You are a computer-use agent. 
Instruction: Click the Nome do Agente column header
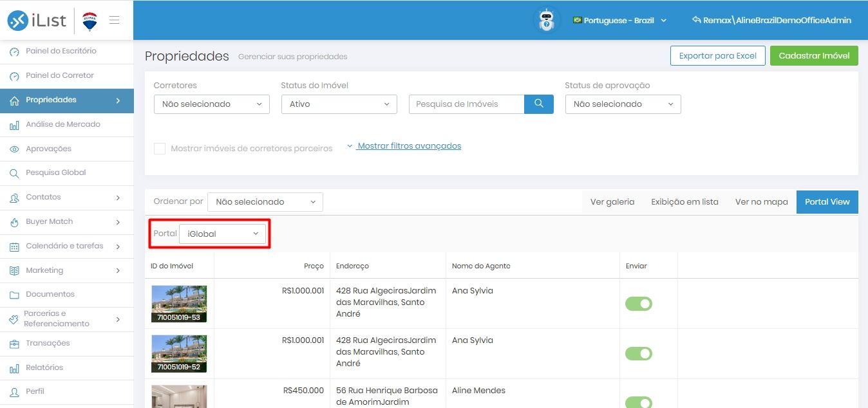[481, 266]
